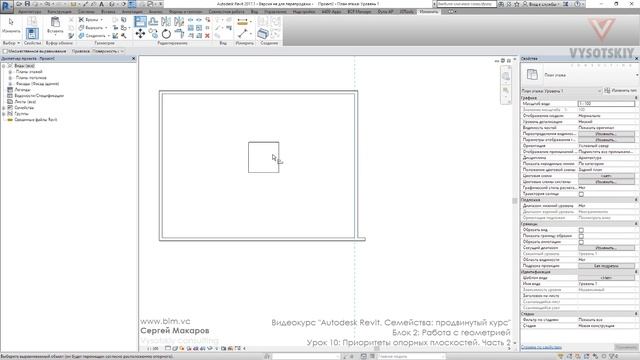Click the Масштаб вида 1:100 field
640x360 pixels.
tap(606, 104)
